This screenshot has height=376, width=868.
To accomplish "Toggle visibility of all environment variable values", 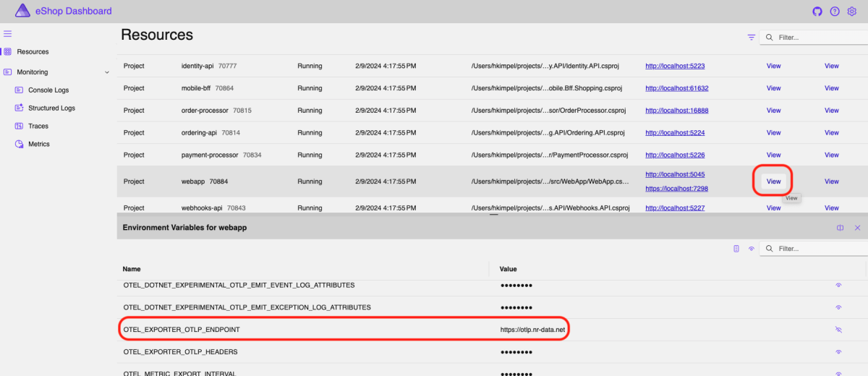I will [x=752, y=249].
